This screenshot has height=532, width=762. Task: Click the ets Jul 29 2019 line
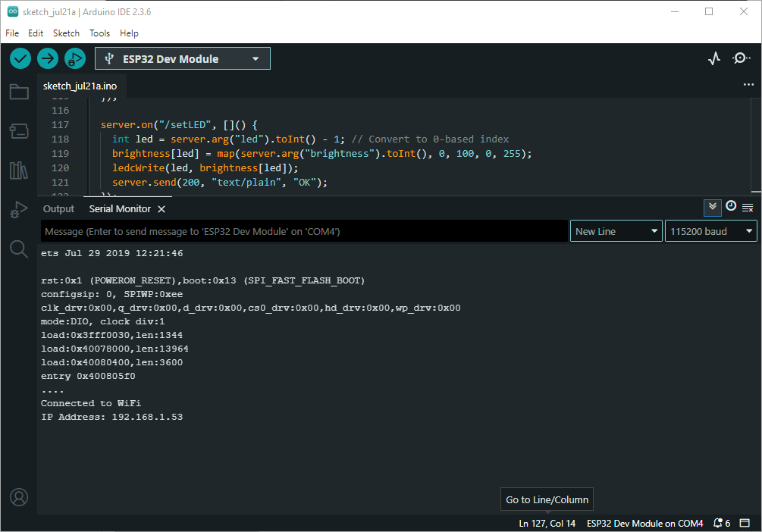coord(111,253)
